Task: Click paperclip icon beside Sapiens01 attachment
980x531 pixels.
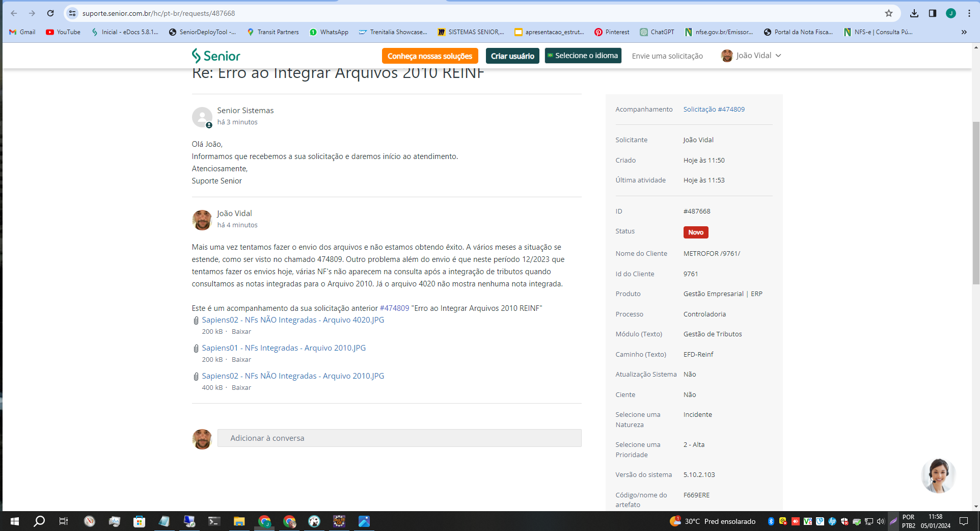Action: [x=196, y=349]
